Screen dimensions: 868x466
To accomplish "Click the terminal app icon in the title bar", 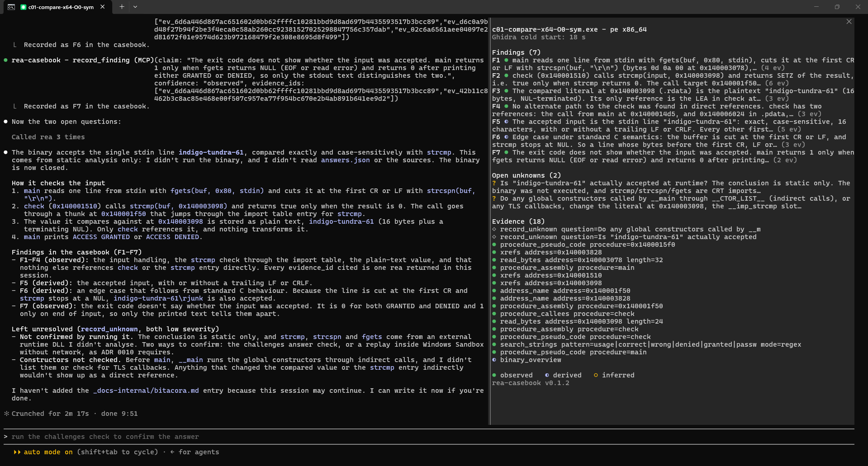I will (11, 7).
